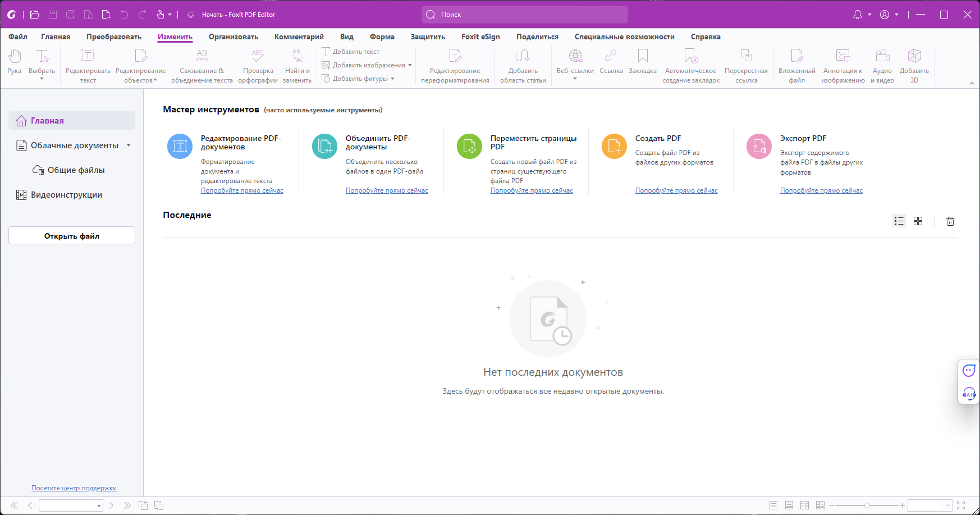Adjust the zoom slider handle
This screenshot has width=980, height=515.
pyautogui.click(x=867, y=505)
